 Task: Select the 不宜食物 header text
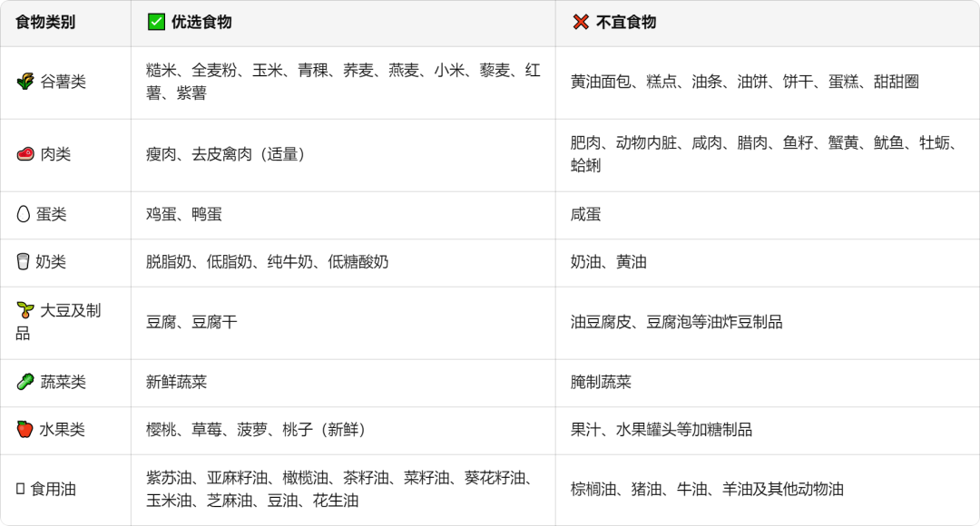coord(625,23)
